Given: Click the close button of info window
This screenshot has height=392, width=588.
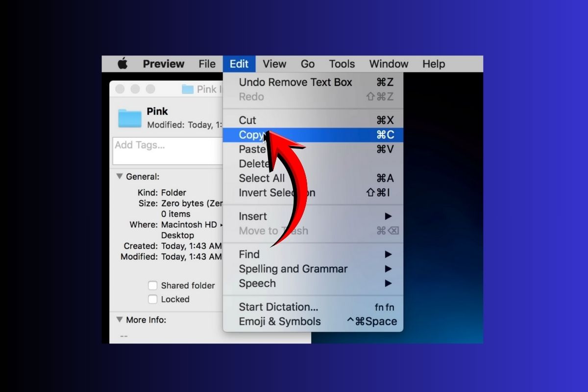Looking at the screenshot, I should [120, 89].
